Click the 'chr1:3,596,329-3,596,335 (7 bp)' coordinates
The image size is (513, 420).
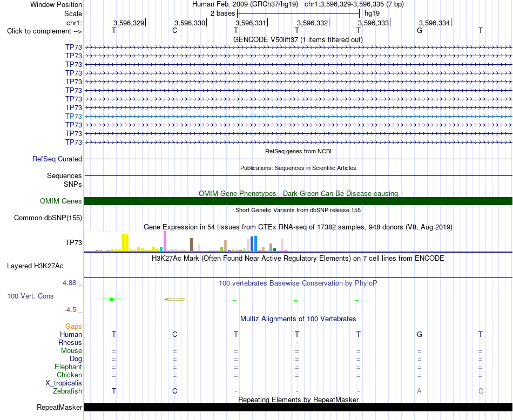[354, 4]
